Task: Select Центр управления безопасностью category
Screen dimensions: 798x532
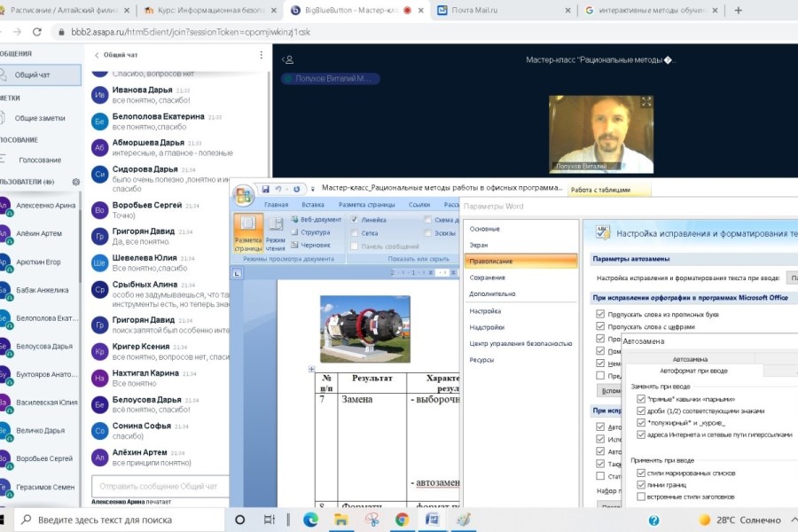Action: (521, 344)
